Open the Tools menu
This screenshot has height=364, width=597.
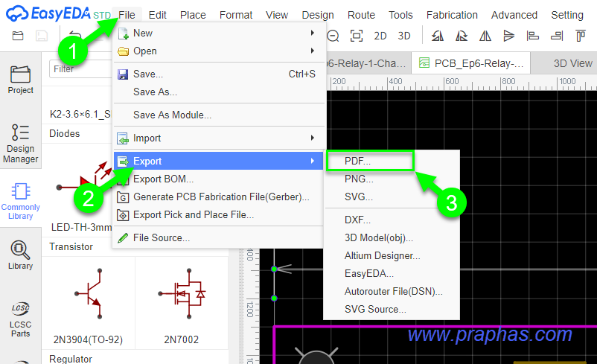[x=400, y=15]
